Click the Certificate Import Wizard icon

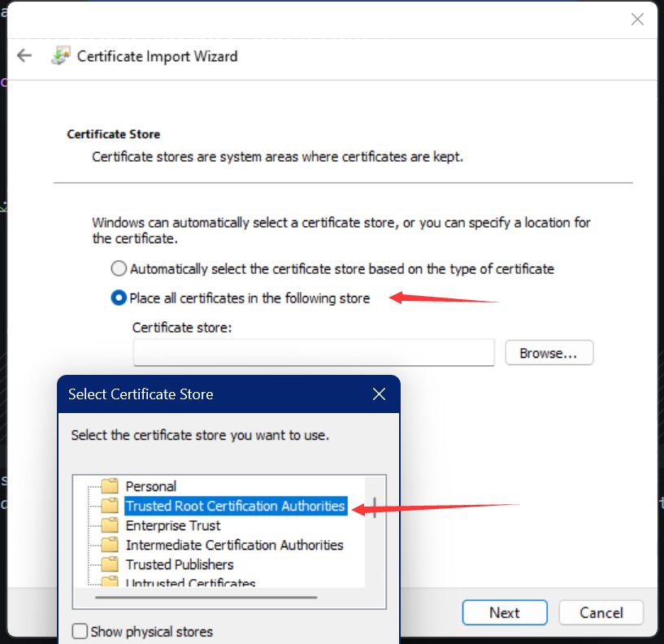pyautogui.click(x=61, y=55)
